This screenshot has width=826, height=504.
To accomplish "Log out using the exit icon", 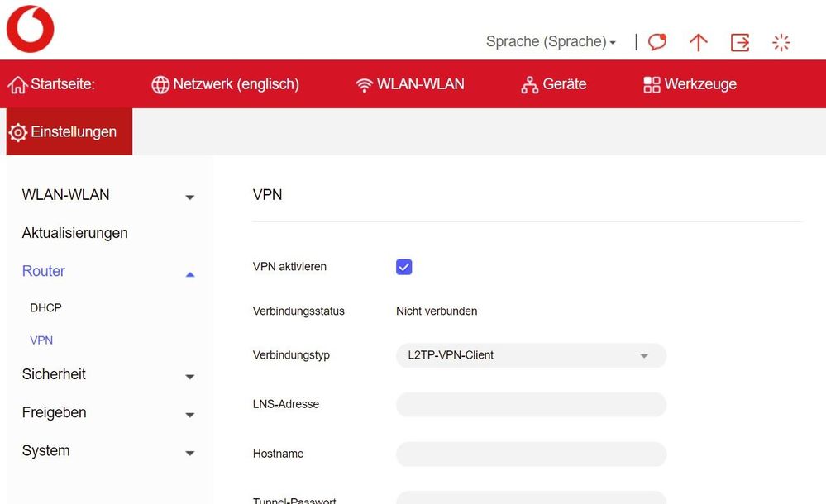I will pyautogui.click(x=739, y=41).
